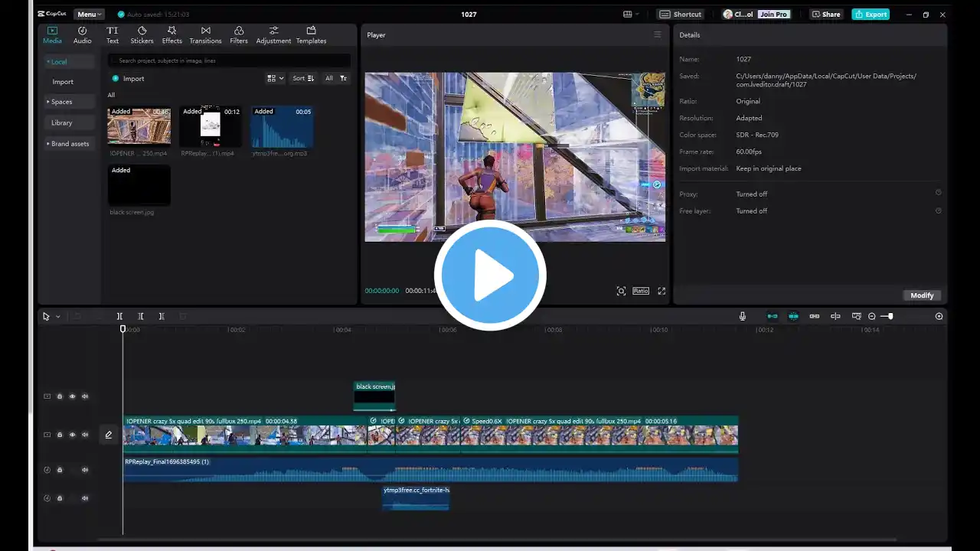This screenshot has width=980, height=551.
Task: Click the record voiceover microphone icon
Action: point(742,316)
